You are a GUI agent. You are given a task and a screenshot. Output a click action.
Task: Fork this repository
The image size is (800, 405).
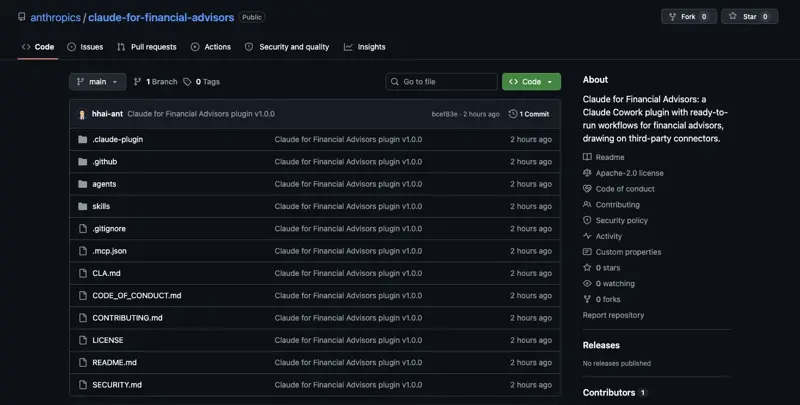click(x=689, y=17)
